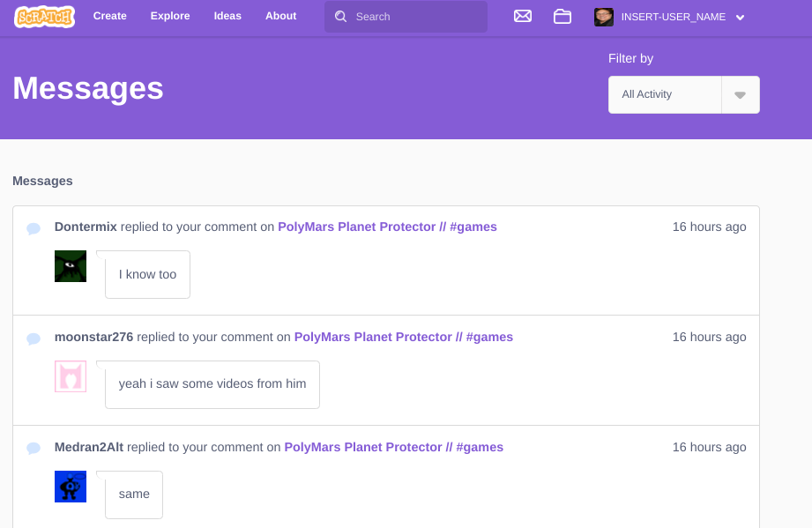Open the Create menu item

[x=110, y=16]
